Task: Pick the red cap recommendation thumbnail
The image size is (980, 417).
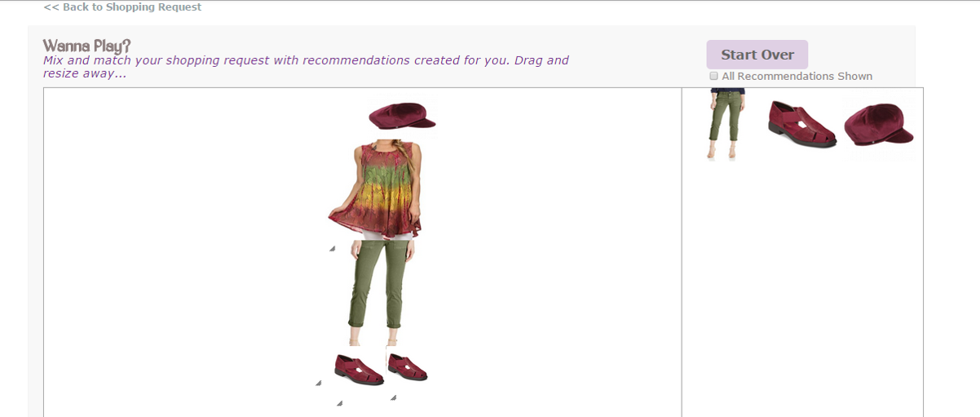Action: point(879,125)
